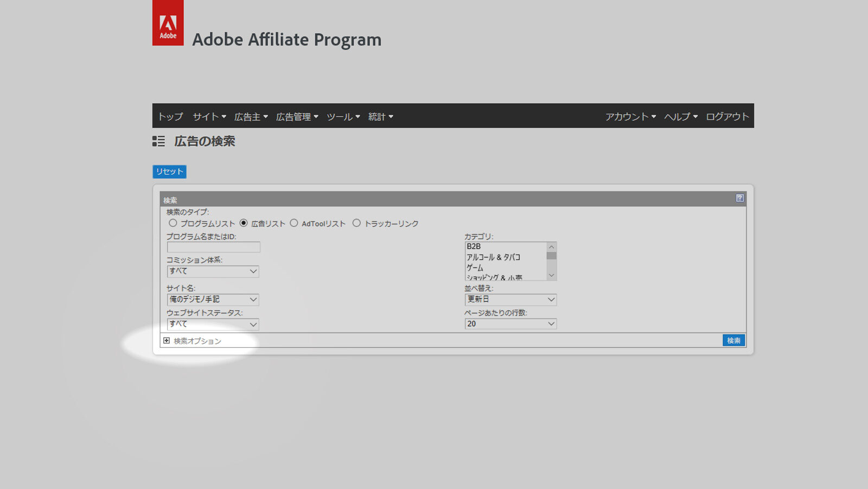The width and height of the screenshot is (868, 489).
Task: Open ウェブサイトステータス dropdown
Action: tap(213, 324)
